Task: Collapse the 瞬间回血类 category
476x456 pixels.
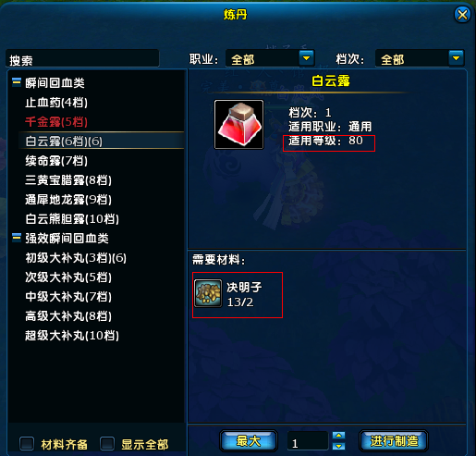Action: tap(17, 82)
